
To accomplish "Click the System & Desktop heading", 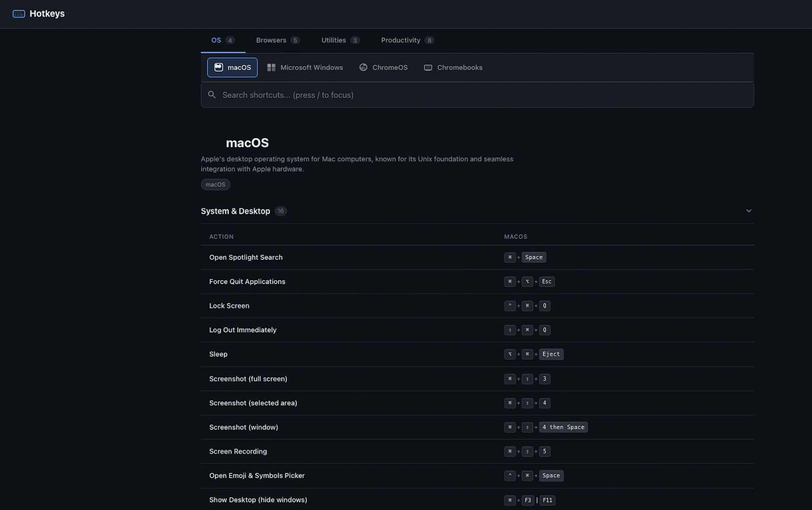I will click(x=235, y=211).
